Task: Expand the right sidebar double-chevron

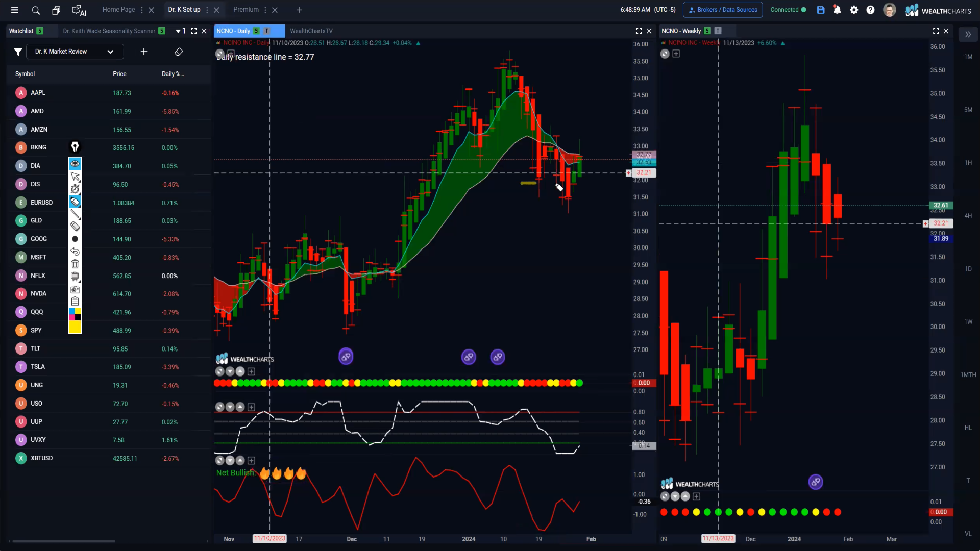Action: 968,34
